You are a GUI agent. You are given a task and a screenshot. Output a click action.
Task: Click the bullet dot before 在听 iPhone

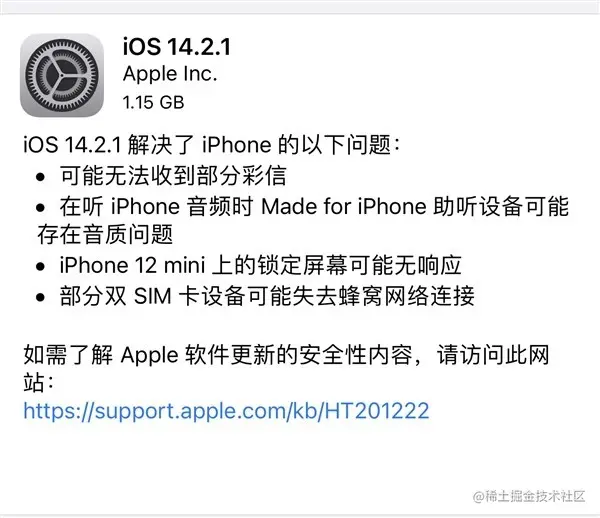[40, 208]
